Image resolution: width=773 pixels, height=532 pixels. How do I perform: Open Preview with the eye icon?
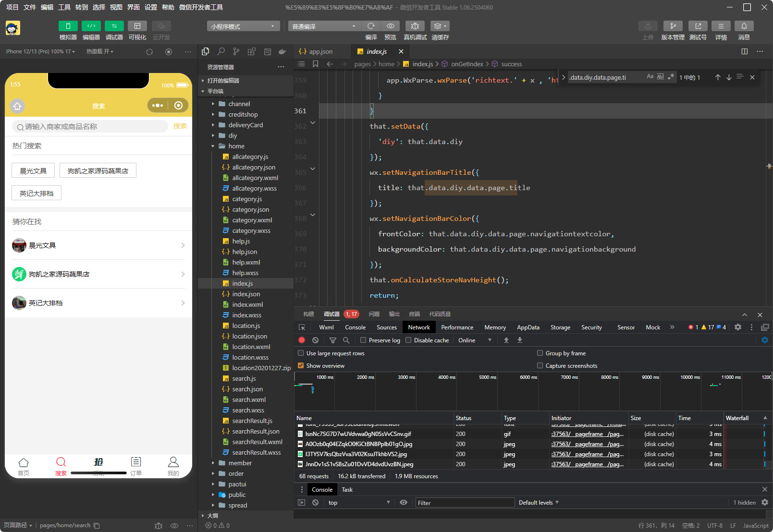(x=391, y=26)
